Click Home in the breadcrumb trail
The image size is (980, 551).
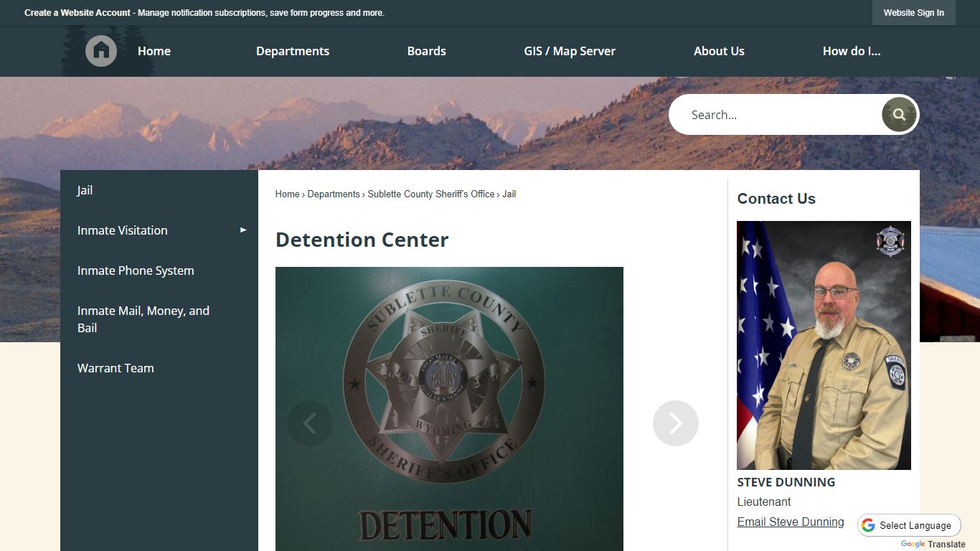click(287, 194)
